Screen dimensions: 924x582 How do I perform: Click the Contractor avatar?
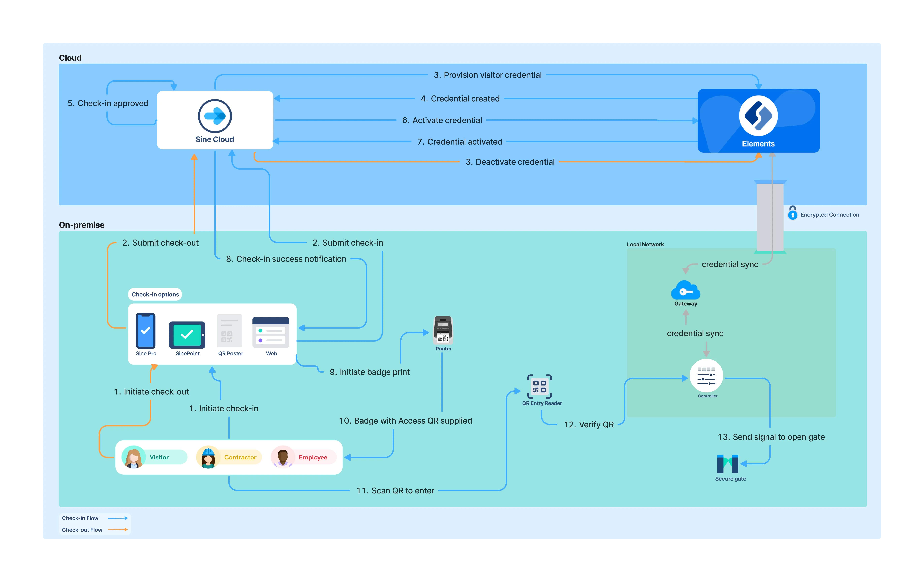pyautogui.click(x=208, y=457)
